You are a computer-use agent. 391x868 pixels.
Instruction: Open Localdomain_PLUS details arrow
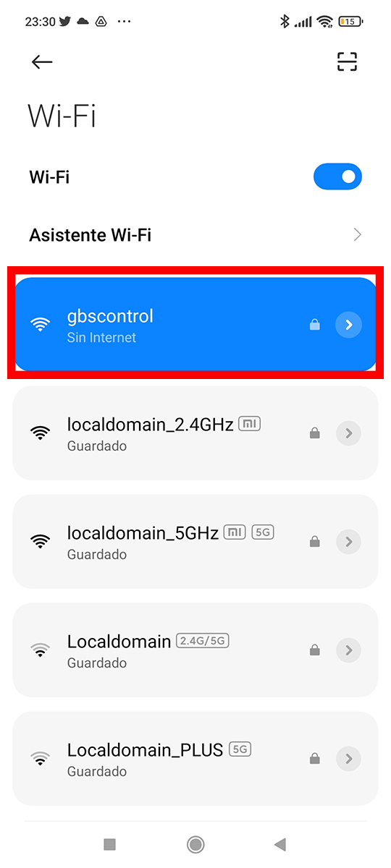click(348, 759)
